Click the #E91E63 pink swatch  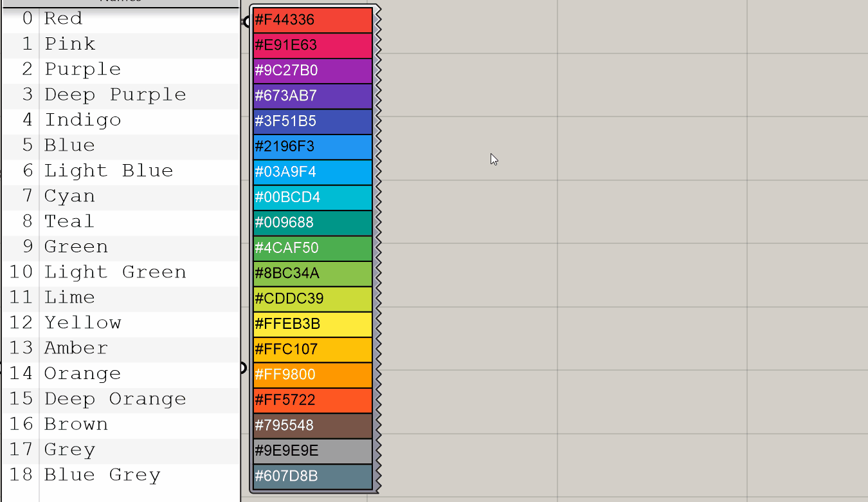(312, 45)
